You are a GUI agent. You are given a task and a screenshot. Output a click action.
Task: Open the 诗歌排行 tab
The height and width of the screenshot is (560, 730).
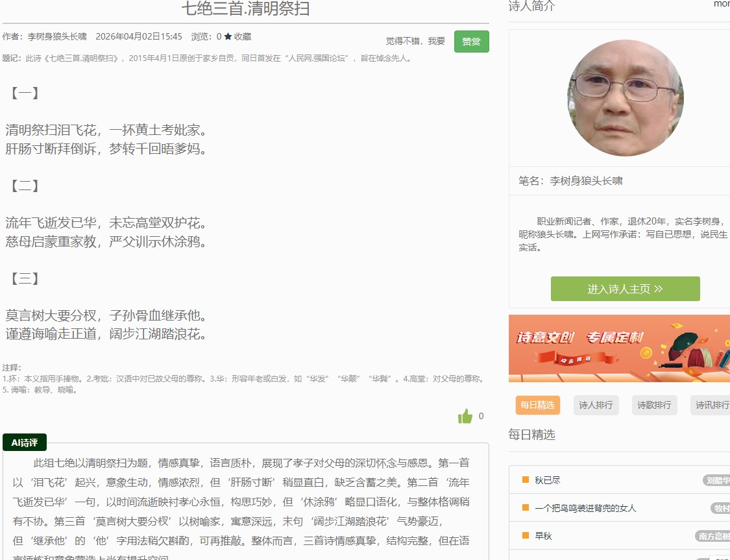point(654,406)
